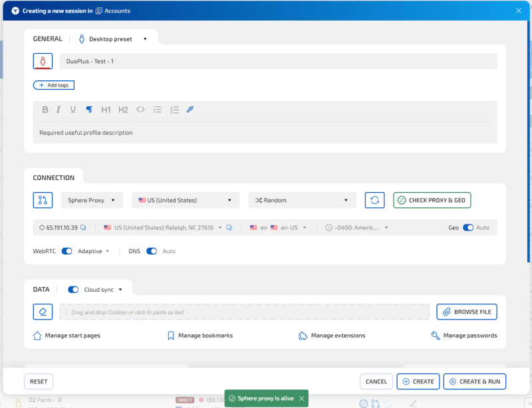Turn off the Cloud sync toggle
532x408 pixels.
point(73,290)
